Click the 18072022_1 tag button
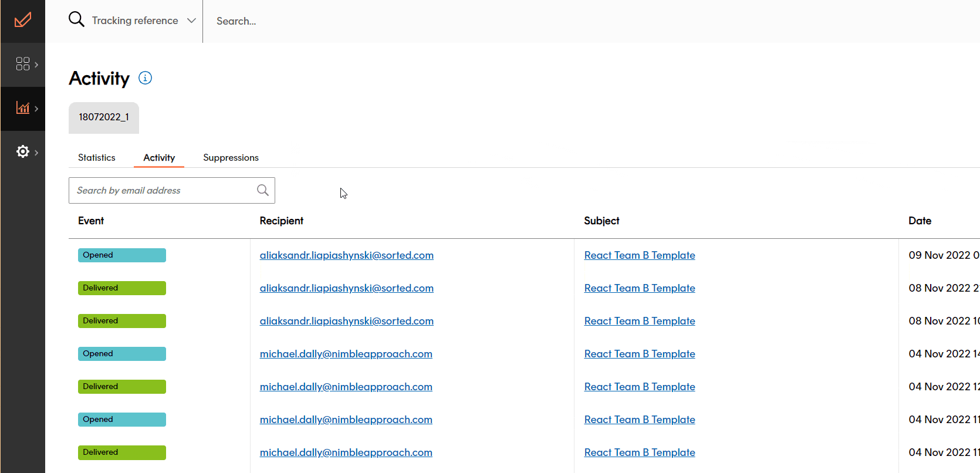Screen dimensions: 980x473 pos(104,117)
